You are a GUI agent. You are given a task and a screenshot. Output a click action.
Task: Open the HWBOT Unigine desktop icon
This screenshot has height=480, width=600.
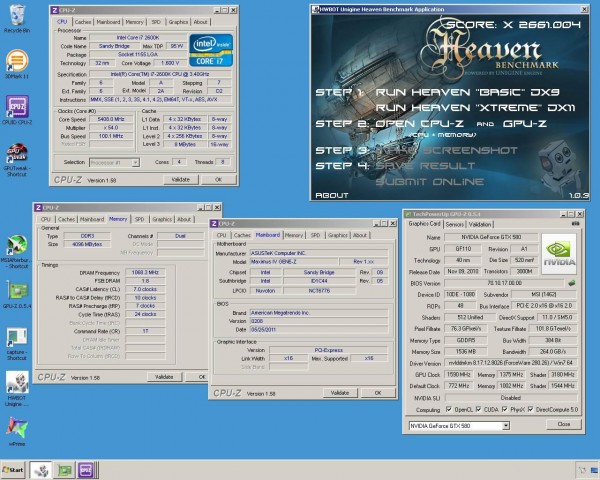click(17, 389)
